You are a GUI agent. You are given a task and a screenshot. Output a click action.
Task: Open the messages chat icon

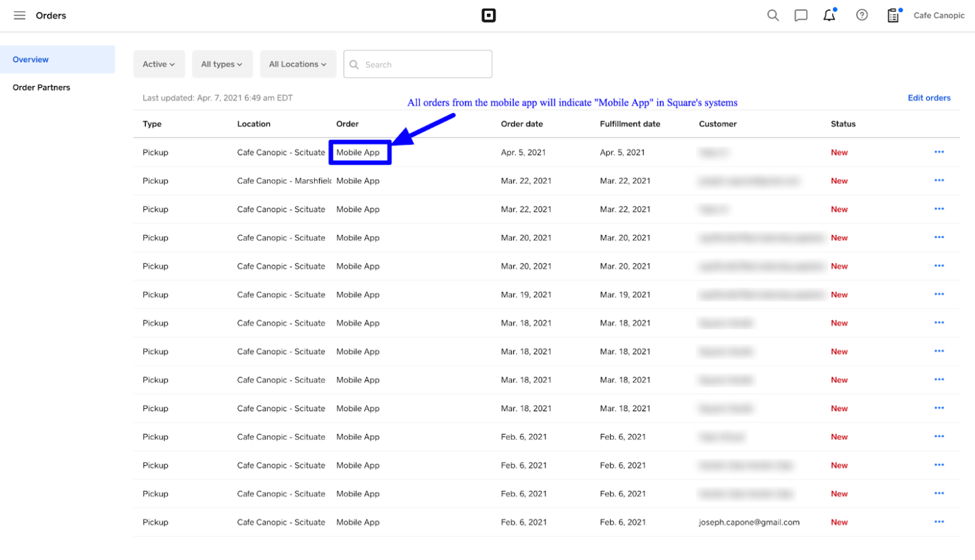coord(800,16)
